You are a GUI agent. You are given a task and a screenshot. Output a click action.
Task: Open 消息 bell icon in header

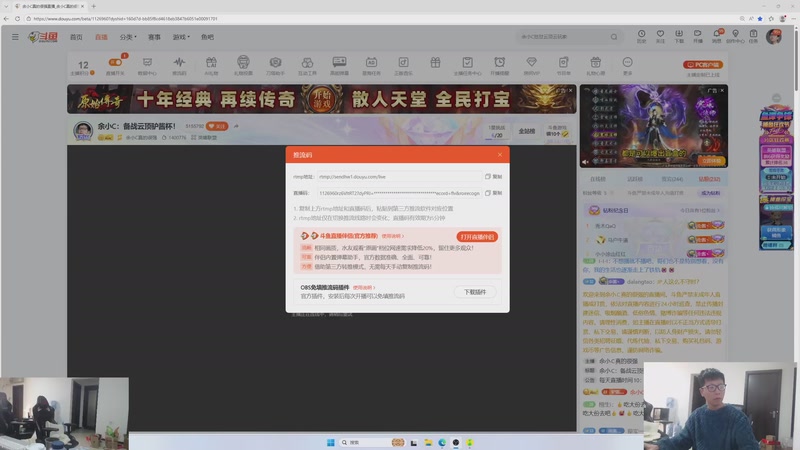pyautogui.click(x=716, y=36)
